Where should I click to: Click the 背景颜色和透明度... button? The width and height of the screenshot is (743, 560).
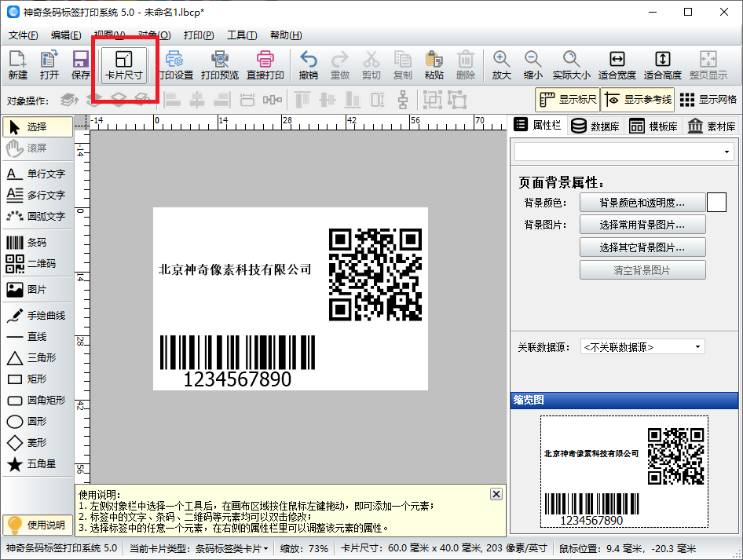click(x=642, y=203)
